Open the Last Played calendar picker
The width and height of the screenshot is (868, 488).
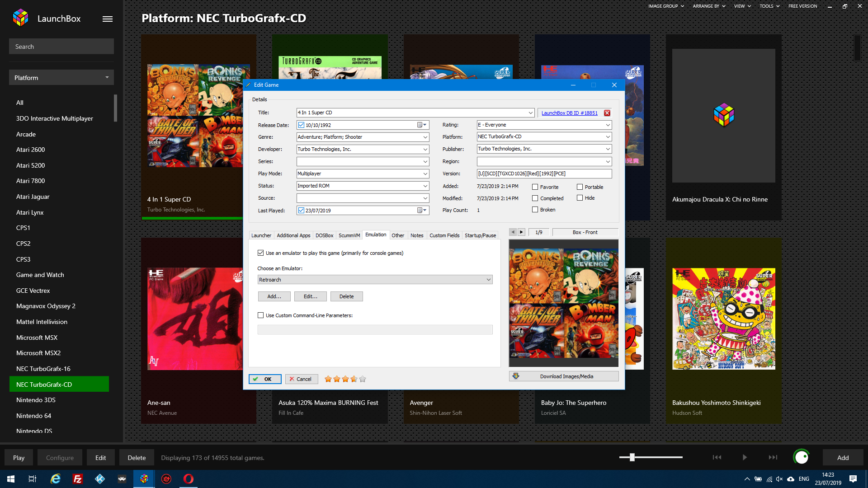click(x=422, y=211)
